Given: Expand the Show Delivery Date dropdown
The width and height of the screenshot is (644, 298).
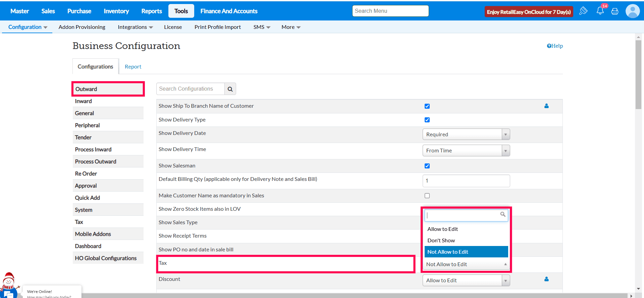Looking at the screenshot, I should pos(466,135).
